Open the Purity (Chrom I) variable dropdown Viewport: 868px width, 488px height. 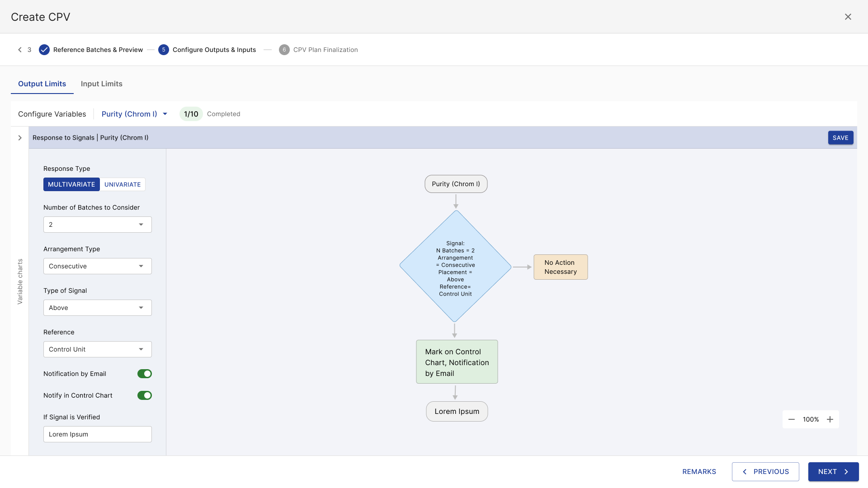135,114
